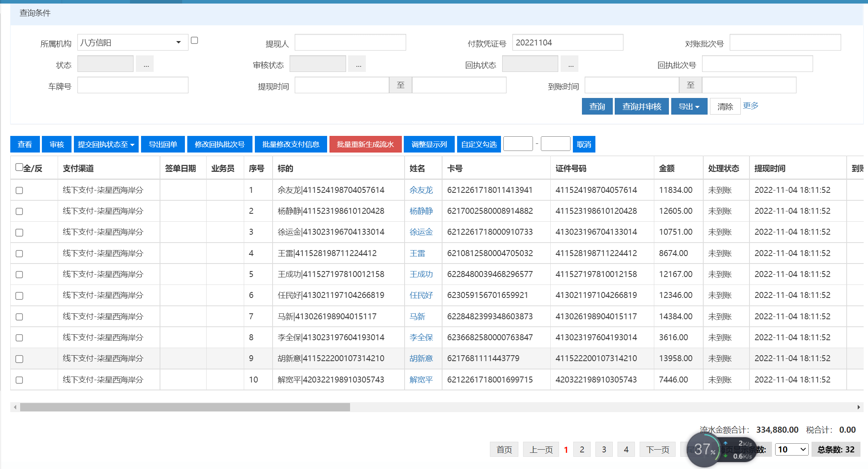The width and height of the screenshot is (868, 469).
Task: Expand the 导出 export dropdown button
Action: [689, 107]
